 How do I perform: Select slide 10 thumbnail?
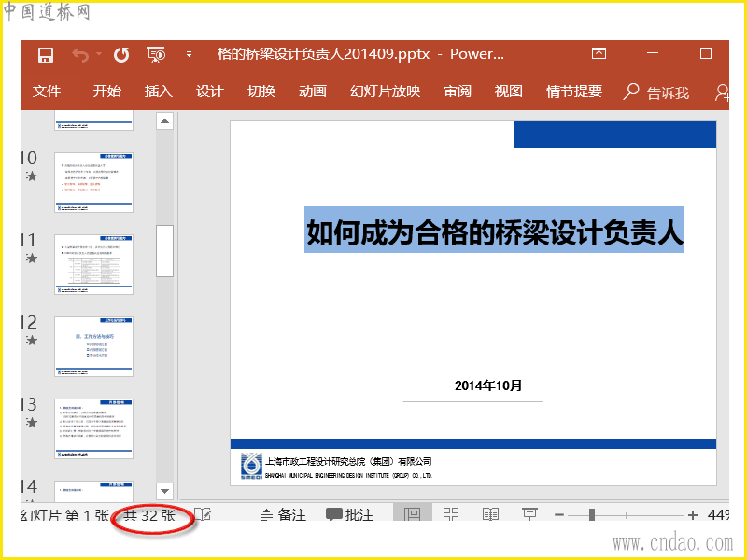(x=94, y=182)
